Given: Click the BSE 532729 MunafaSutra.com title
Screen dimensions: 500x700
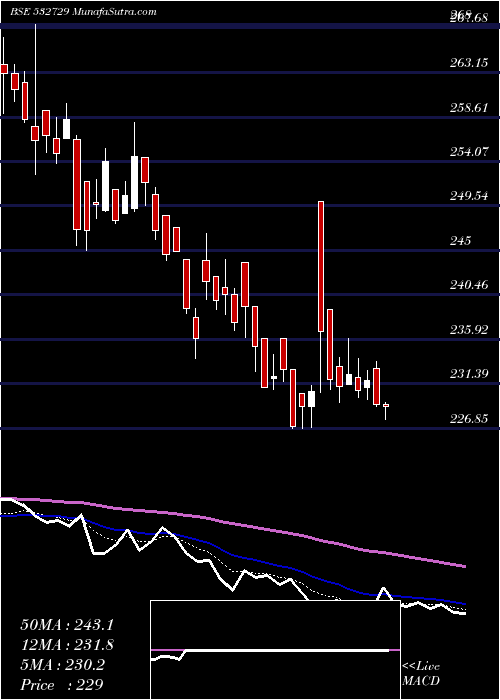Looking at the screenshot, I should click(x=83, y=12).
